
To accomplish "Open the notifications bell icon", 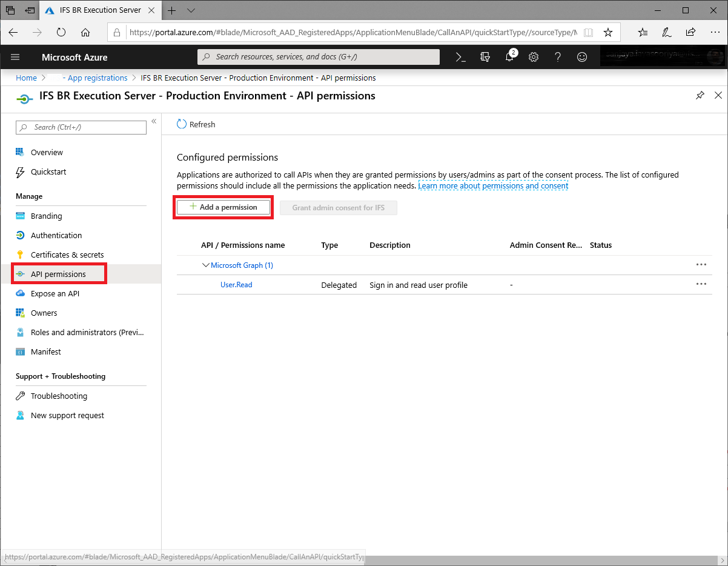I will pyautogui.click(x=509, y=57).
